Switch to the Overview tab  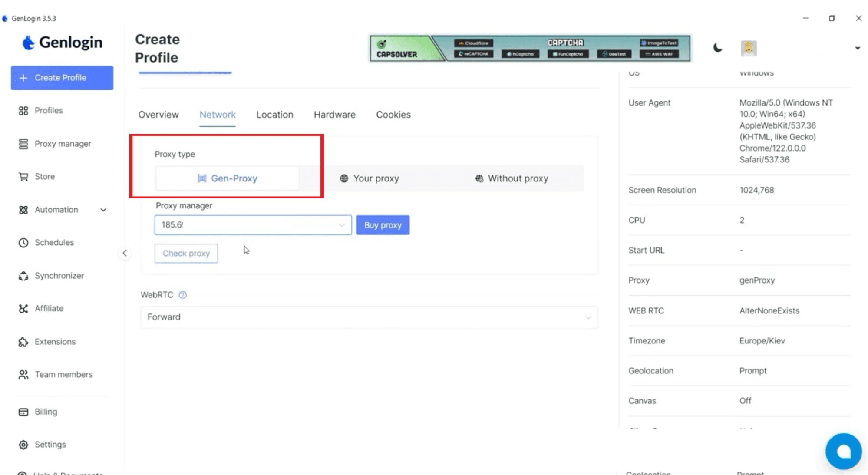tap(158, 115)
